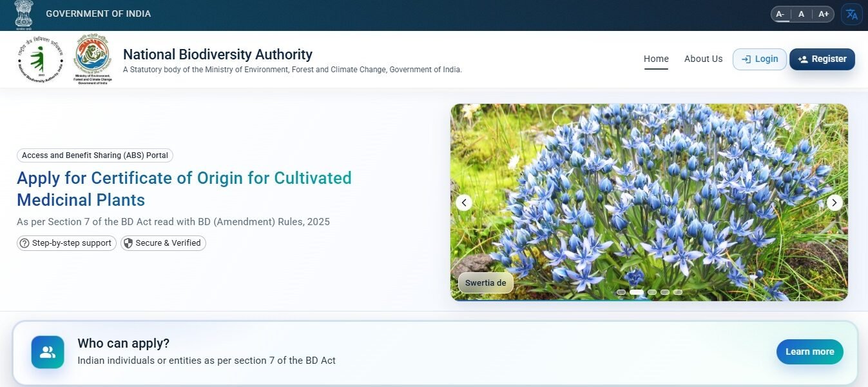Open the Login page
The height and width of the screenshot is (387, 868).
click(759, 59)
